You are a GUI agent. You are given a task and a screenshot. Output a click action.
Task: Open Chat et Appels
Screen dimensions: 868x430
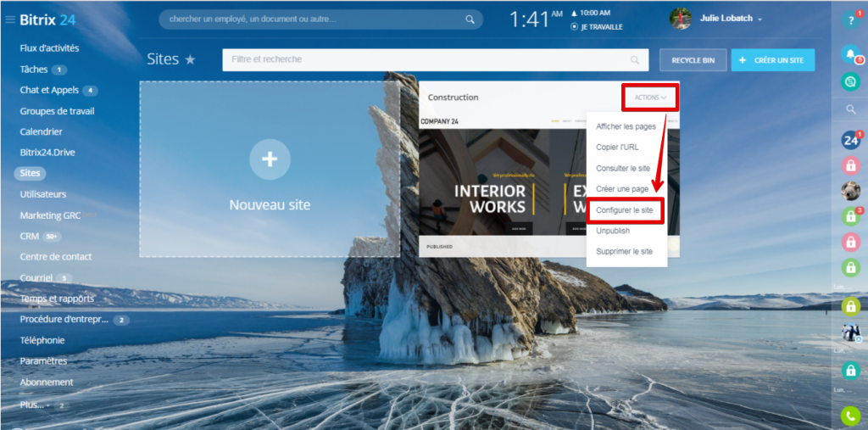(x=49, y=90)
